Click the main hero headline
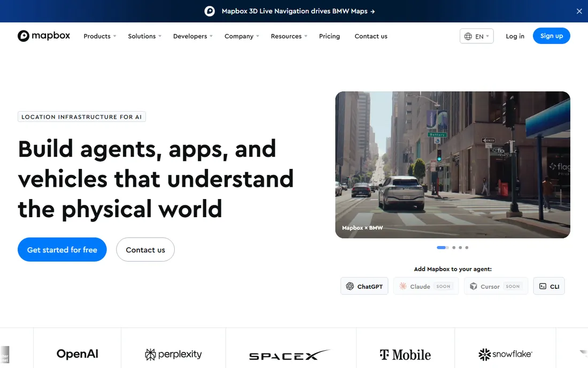Screen dimensions: 588x368 point(156,179)
